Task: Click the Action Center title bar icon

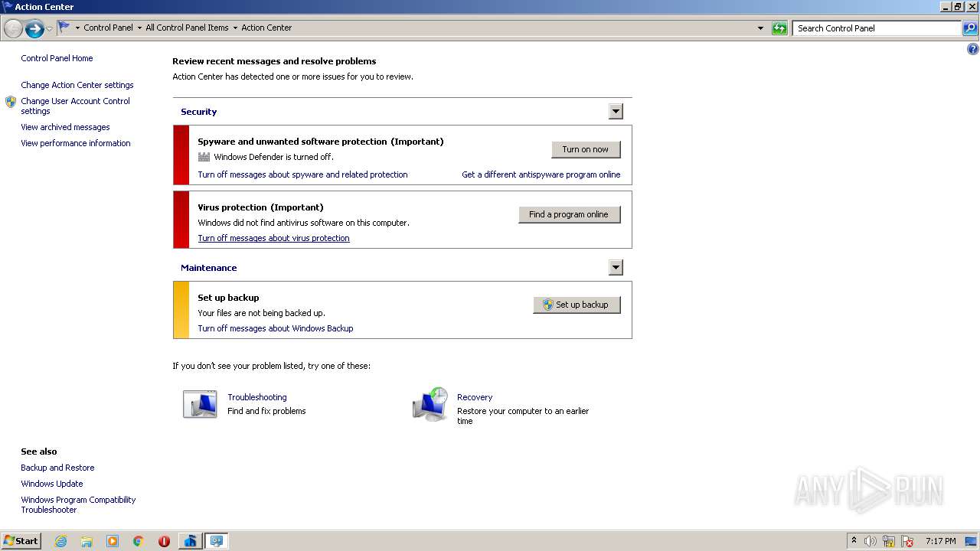Action: [x=7, y=6]
